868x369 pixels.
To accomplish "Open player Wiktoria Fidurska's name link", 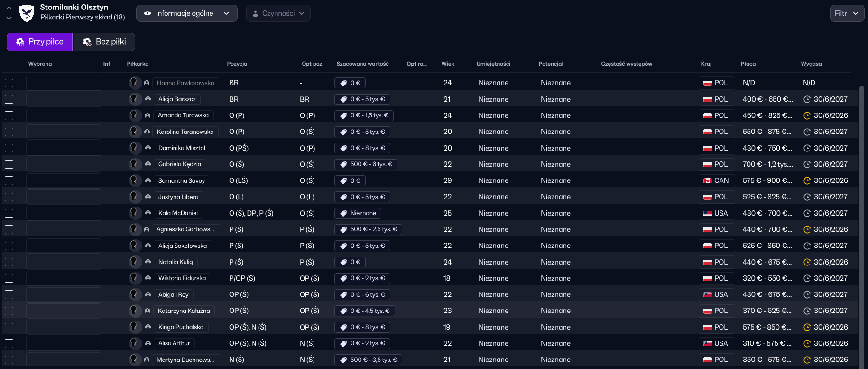I will pyautogui.click(x=182, y=278).
